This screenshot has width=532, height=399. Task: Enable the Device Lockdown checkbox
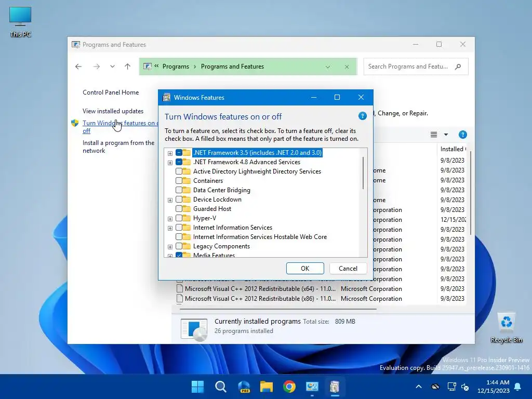tap(179, 199)
